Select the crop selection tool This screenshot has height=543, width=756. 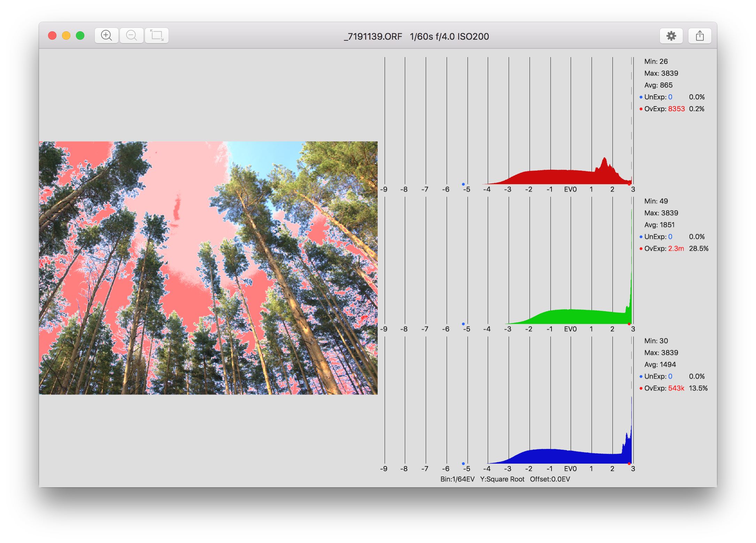(157, 36)
